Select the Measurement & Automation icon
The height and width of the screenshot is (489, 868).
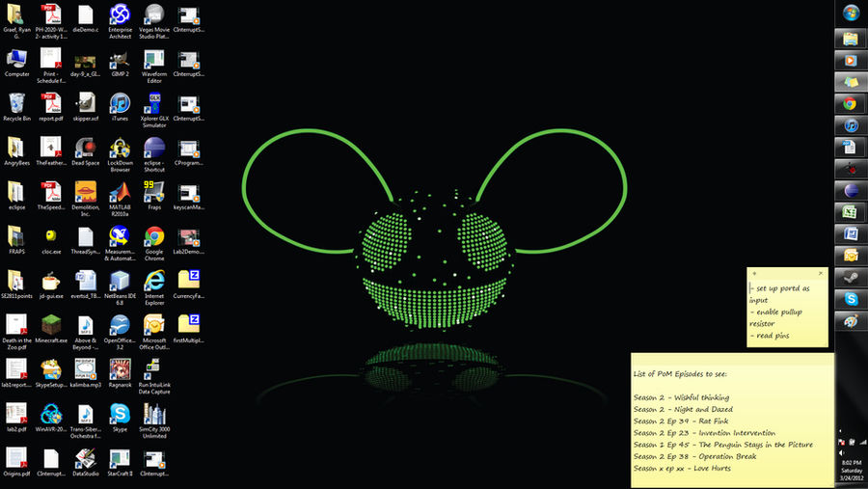click(x=120, y=243)
